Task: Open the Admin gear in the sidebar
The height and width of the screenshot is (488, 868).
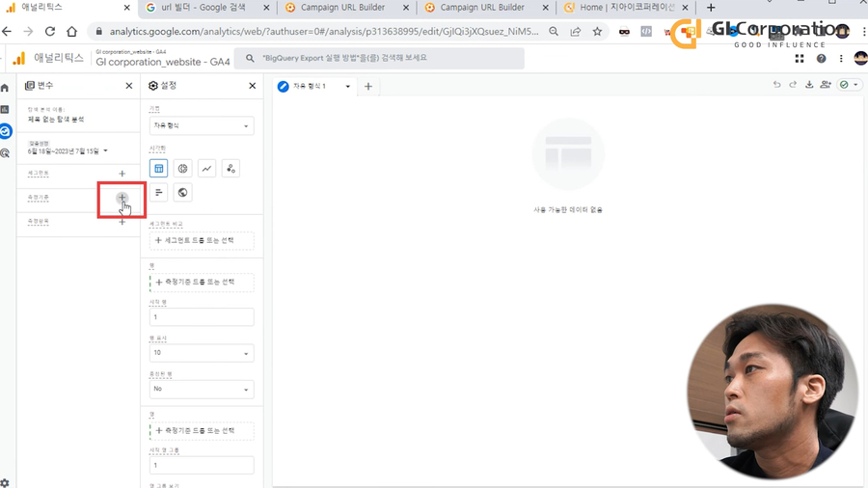Action: pyautogui.click(x=5, y=483)
